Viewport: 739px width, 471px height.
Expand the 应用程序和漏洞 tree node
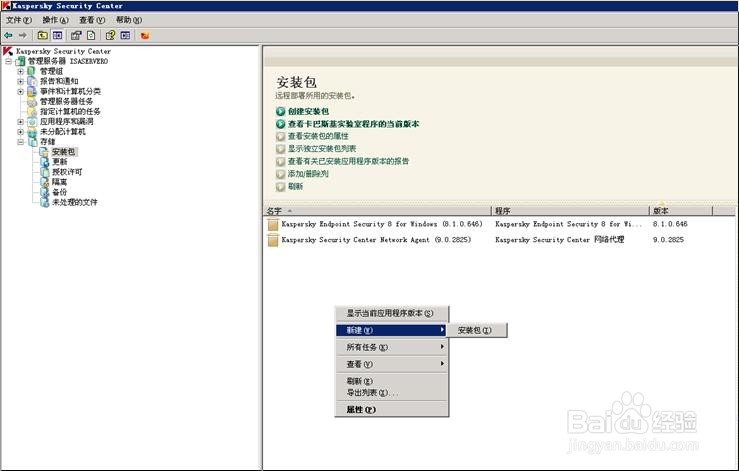[x=20, y=122]
